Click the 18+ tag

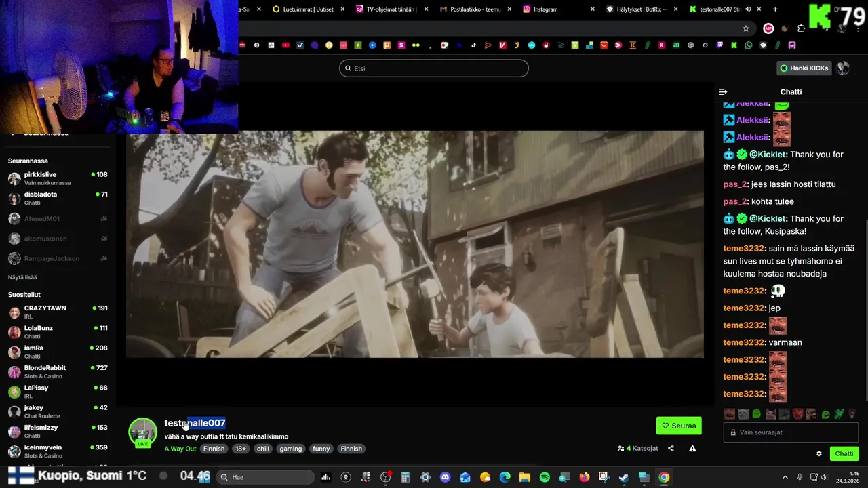click(240, 449)
